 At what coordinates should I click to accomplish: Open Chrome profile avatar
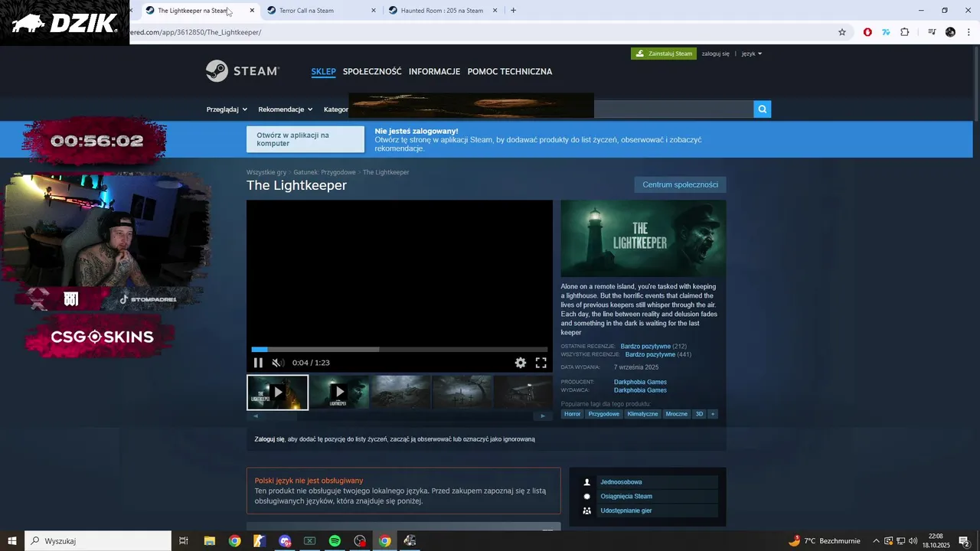coord(950,32)
